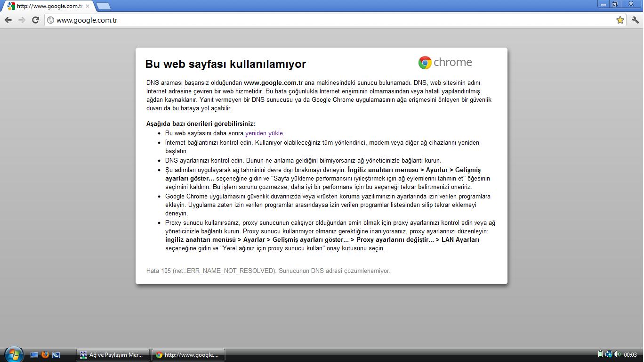Image resolution: width=644 pixels, height=362 pixels.
Task: Go back with the browser back arrow
Action: tap(8, 20)
